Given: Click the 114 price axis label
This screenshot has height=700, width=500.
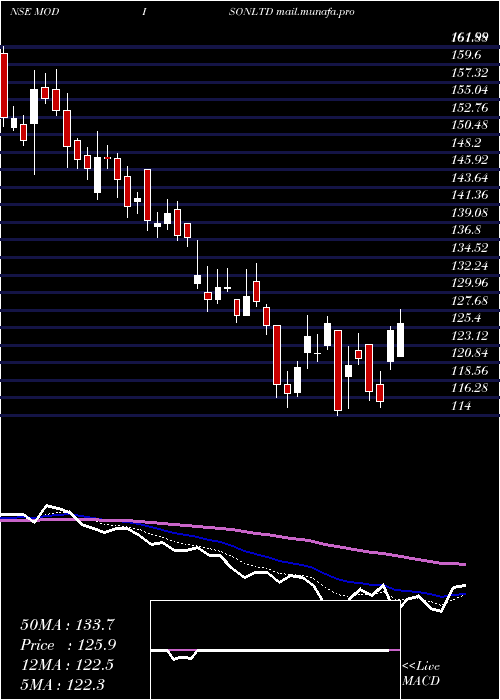Looking at the screenshot, I should click(x=462, y=406).
